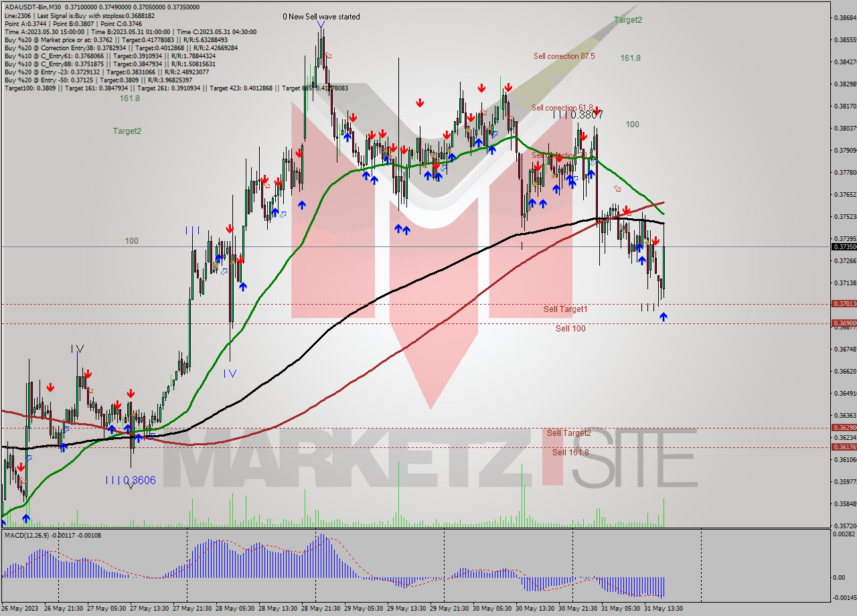
Task: Click the 0.35848 price axis label
Action: 844,504
